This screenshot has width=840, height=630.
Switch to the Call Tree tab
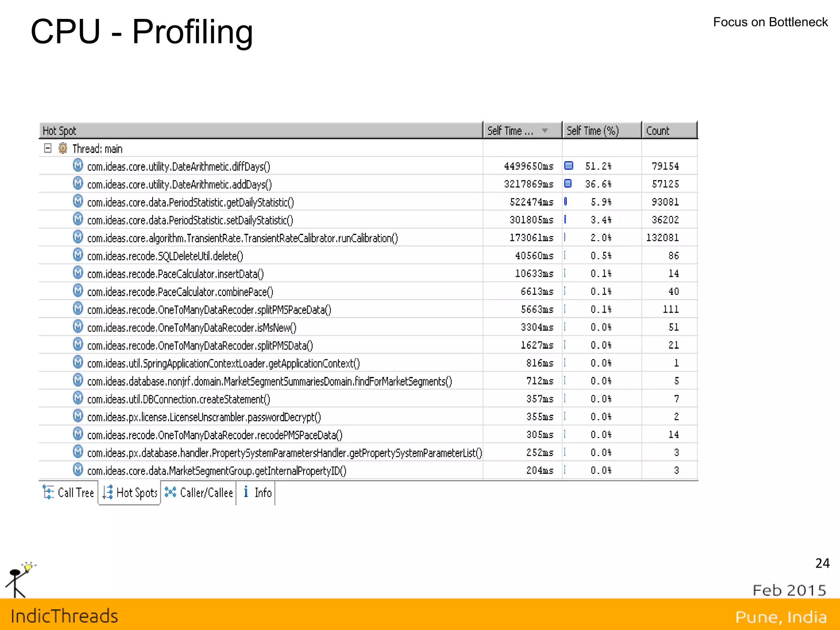[69, 493]
